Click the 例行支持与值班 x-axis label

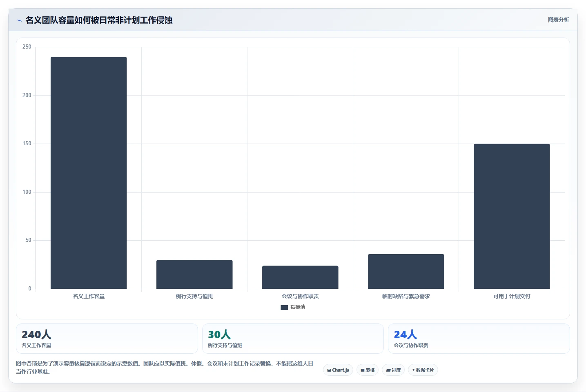tap(194, 296)
